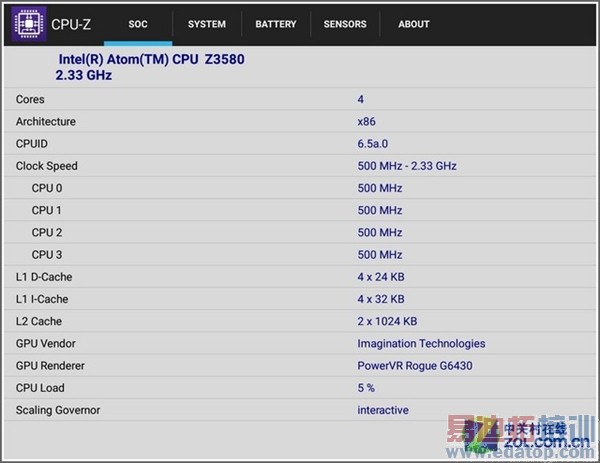600x463 pixels.
Task: Switch to the SOC tab
Action: (x=138, y=24)
